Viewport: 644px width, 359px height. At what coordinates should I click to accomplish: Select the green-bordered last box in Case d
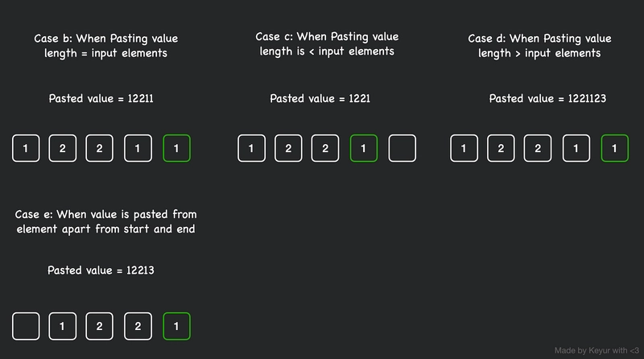point(614,148)
